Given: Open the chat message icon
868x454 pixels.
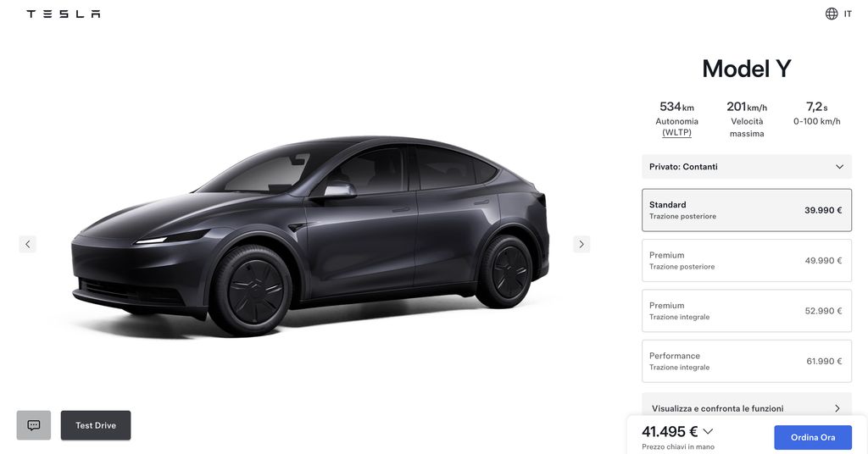Looking at the screenshot, I should click(34, 425).
